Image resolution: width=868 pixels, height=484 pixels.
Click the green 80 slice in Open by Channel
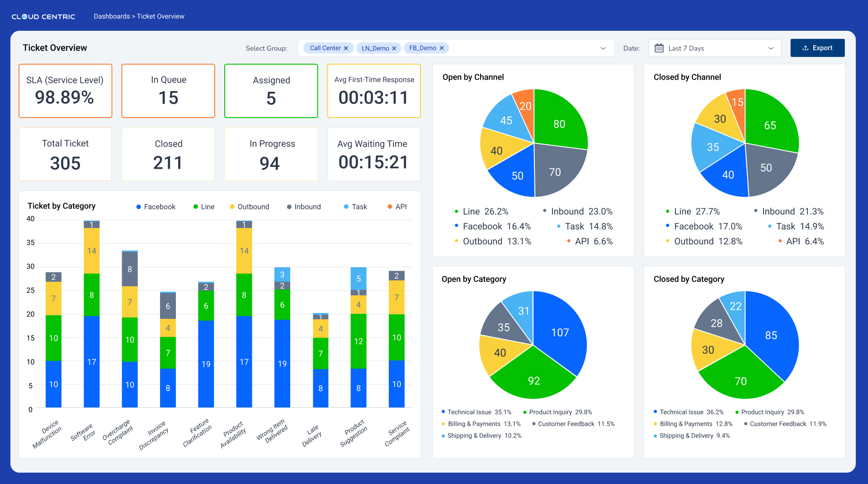[559, 123]
